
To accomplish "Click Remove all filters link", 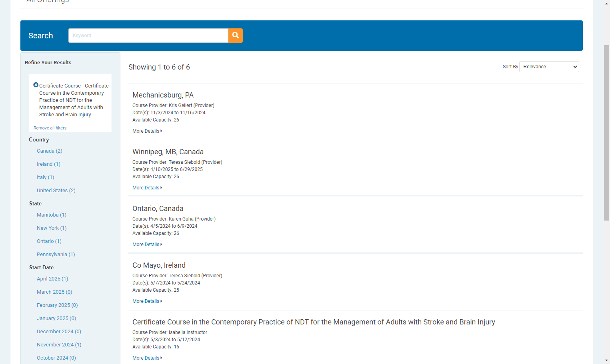I will 50,128.
